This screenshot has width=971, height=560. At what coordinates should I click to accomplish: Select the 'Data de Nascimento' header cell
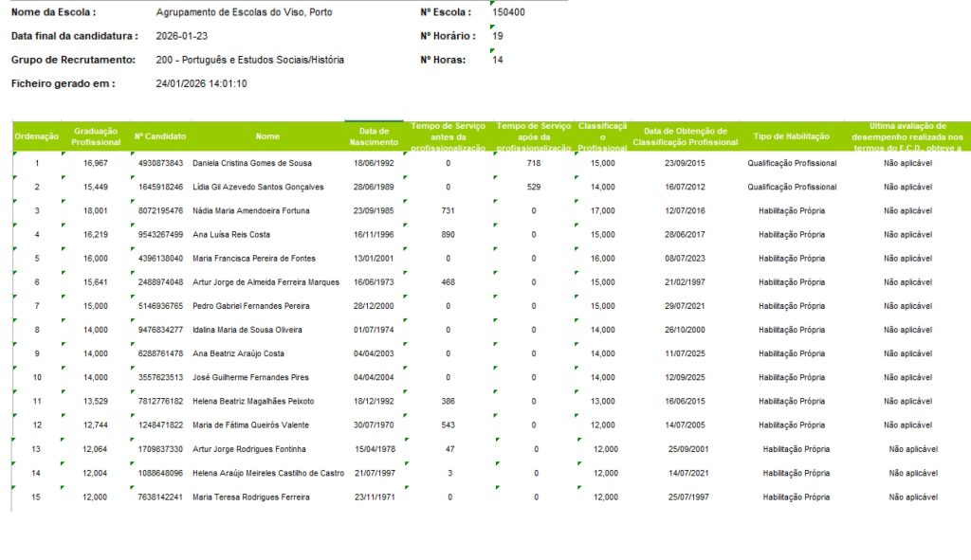[374, 136]
